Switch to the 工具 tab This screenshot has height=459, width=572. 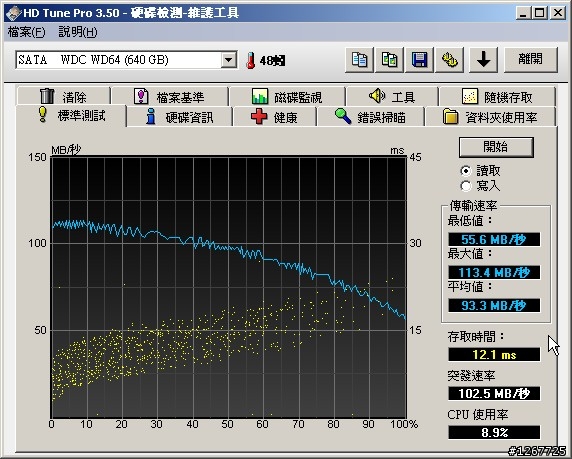(x=392, y=97)
